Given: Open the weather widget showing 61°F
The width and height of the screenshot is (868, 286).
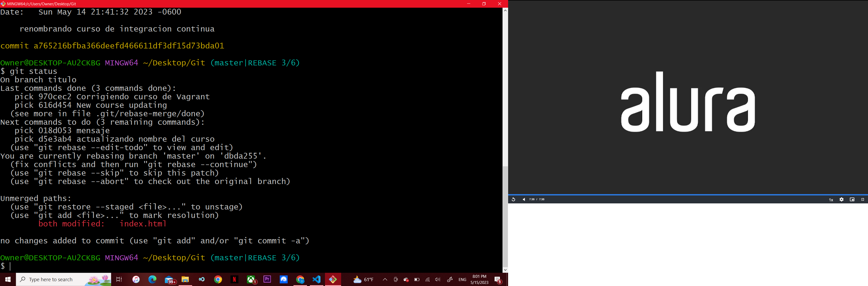Looking at the screenshot, I should click(363, 279).
